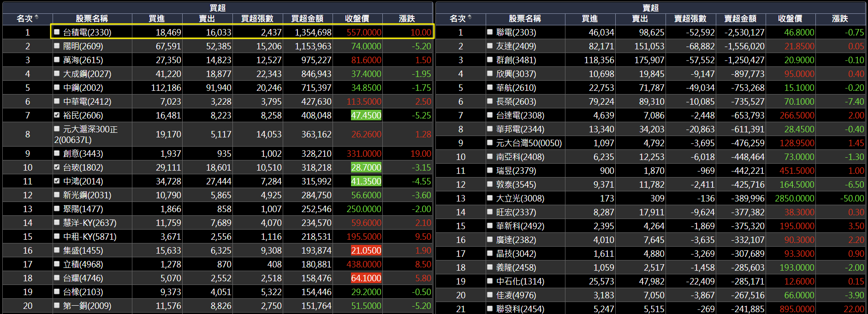Open stock 元大台灣50(0050)
The image size is (868, 314).
click(529, 143)
